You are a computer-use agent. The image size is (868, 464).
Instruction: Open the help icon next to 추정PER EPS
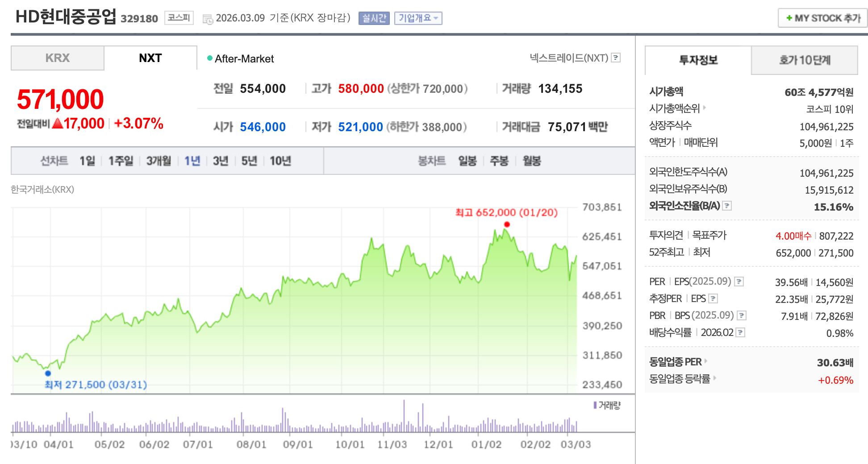pos(713,298)
